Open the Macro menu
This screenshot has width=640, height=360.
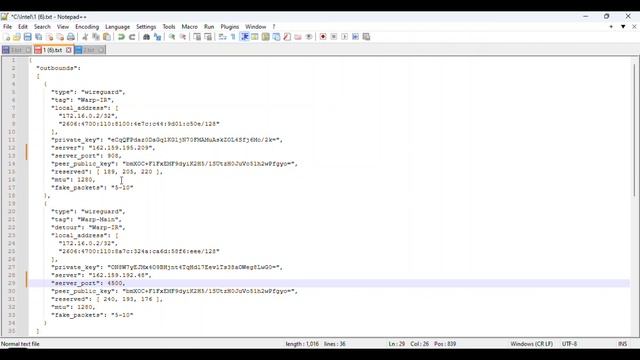pyautogui.click(x=189, y=27)
